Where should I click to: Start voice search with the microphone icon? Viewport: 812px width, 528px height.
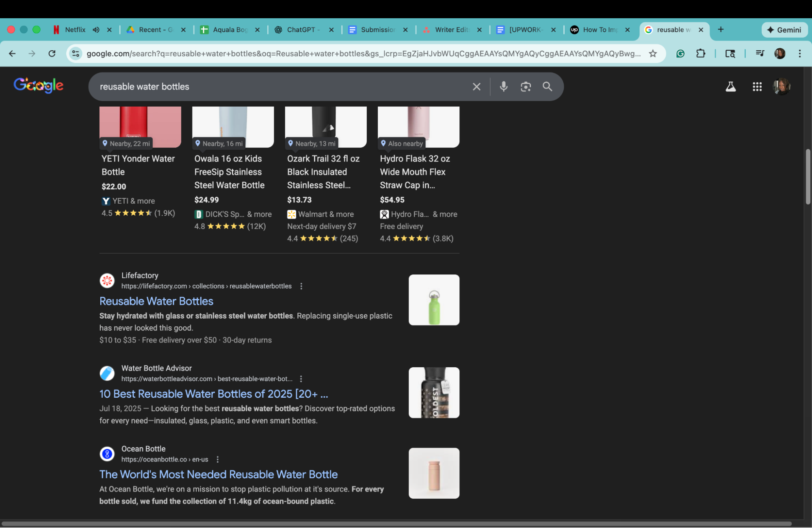504,86
